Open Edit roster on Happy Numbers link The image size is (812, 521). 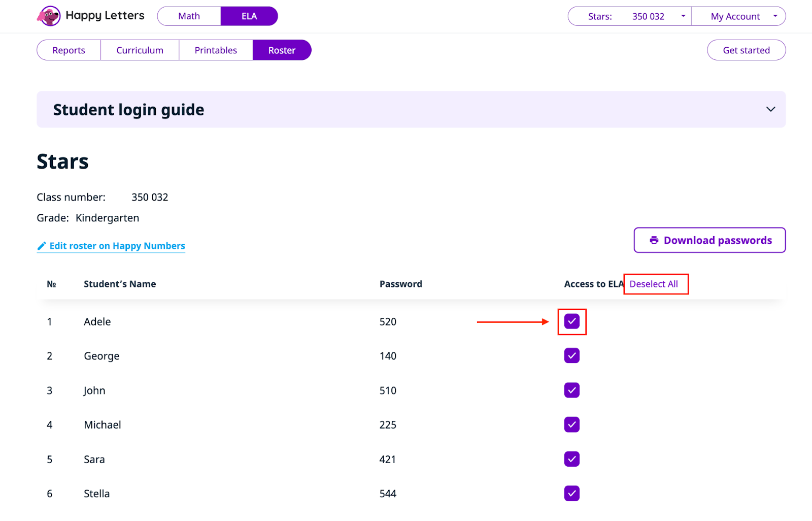point(117,246)
